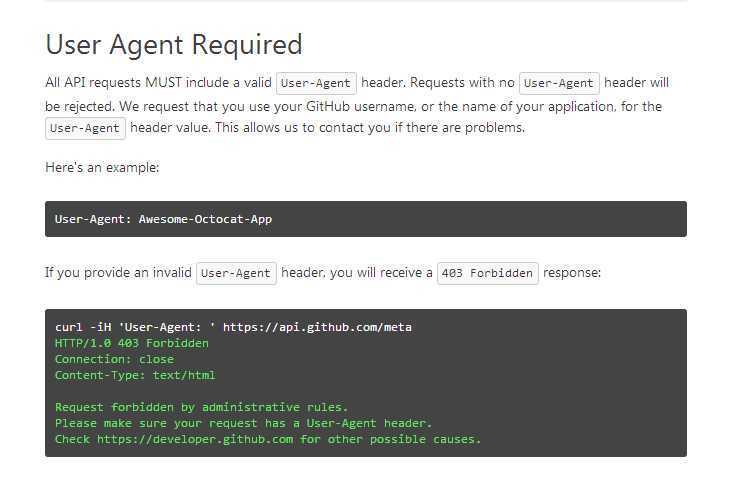Click the word 'response:' after 403 Forbidden
The image size is (730, 481).
[572, 273]
